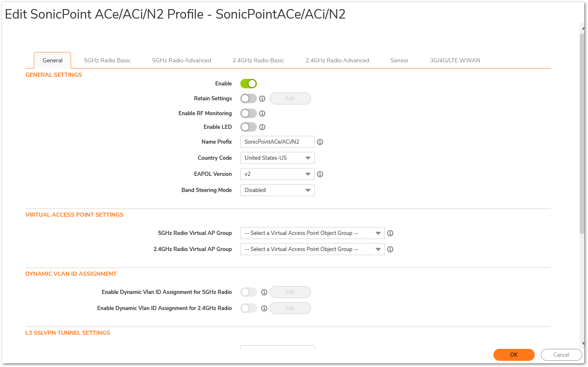Open the 5GHz Radio Virtual AP Group dropdown

coord(312,233)
